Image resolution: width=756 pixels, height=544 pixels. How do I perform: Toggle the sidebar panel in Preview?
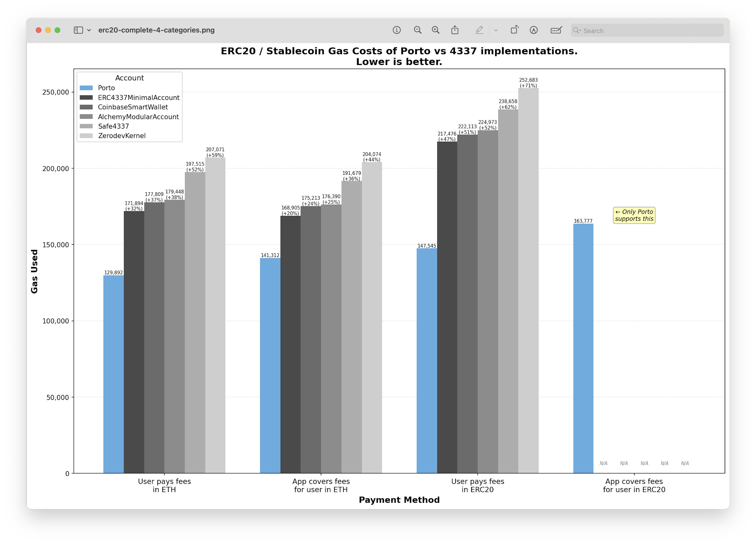[78, 30]
